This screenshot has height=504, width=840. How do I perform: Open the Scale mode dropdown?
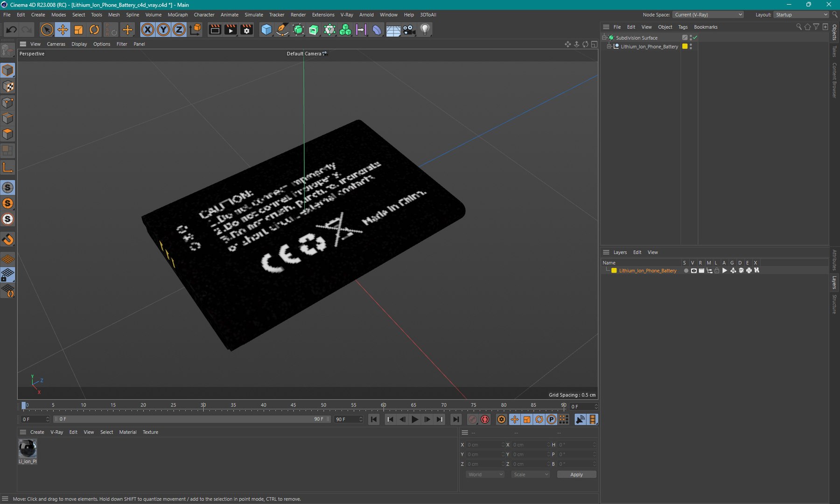tap(531, 475)
